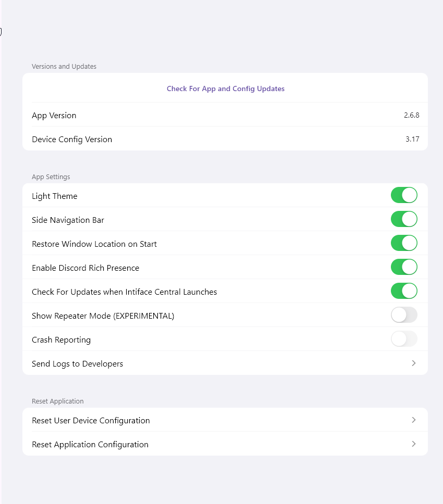The image size is (443, 504).
Task: Click the app version number 2.6.8
Action: click(x=411, y=116)
